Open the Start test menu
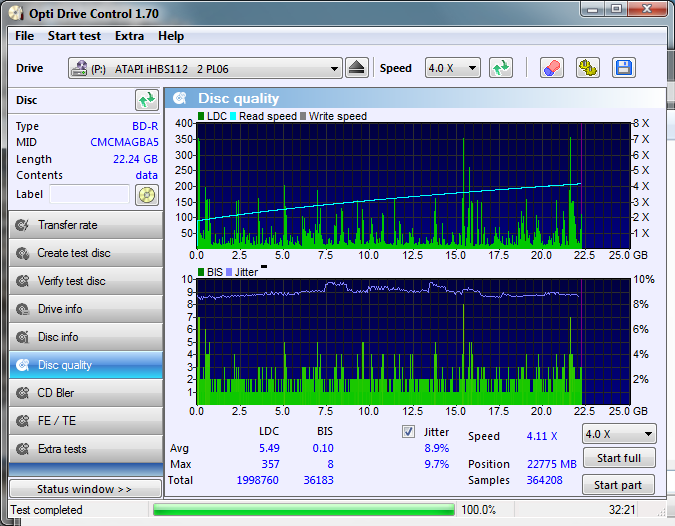This screenshot has height=526, width=675. tap(74, 36)
